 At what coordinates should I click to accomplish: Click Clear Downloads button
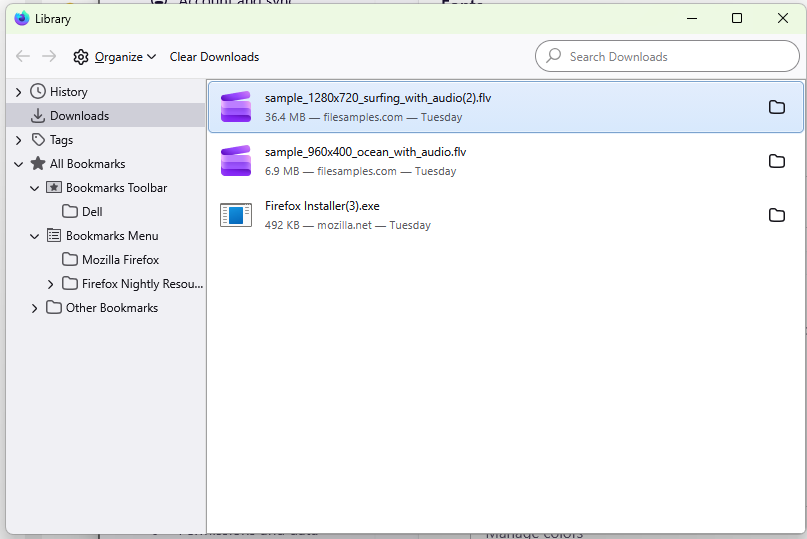click(x=215, y=57)
